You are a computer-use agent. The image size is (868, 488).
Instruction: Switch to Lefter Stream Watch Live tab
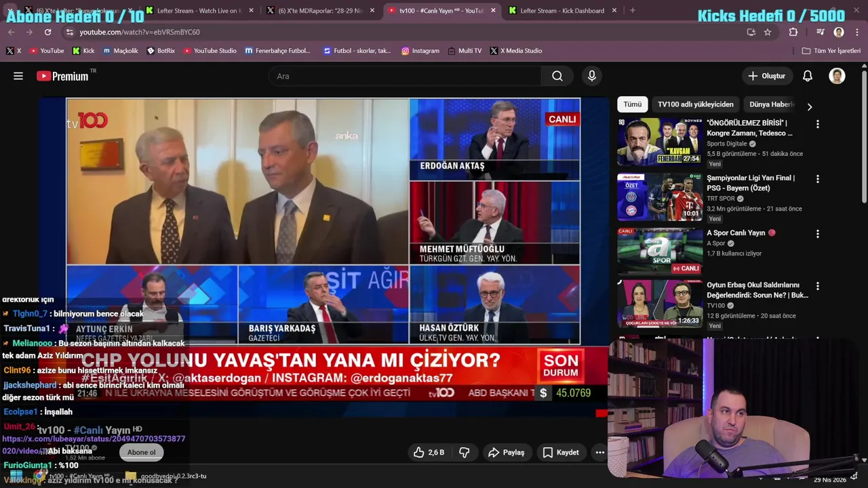tap(200, 10)
